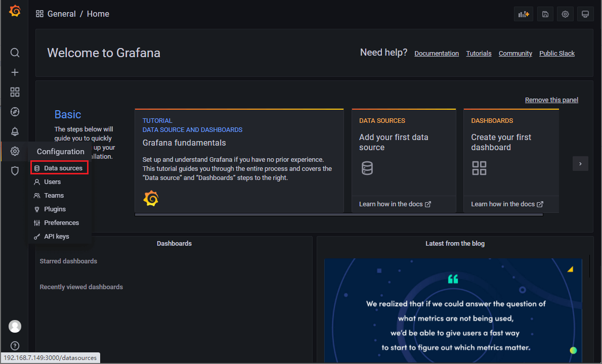Click the Welcome to Grafana heading

104,53
